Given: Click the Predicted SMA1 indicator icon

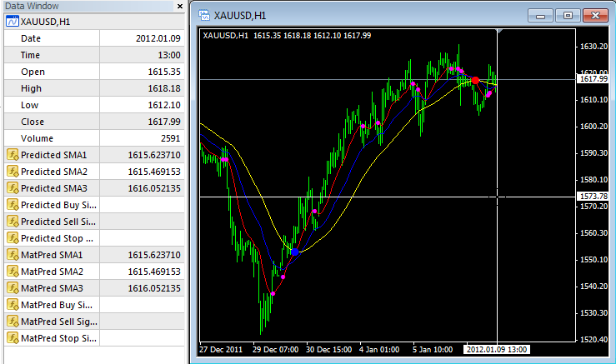Looking at the screenshot, I should (x=13, y=155).
